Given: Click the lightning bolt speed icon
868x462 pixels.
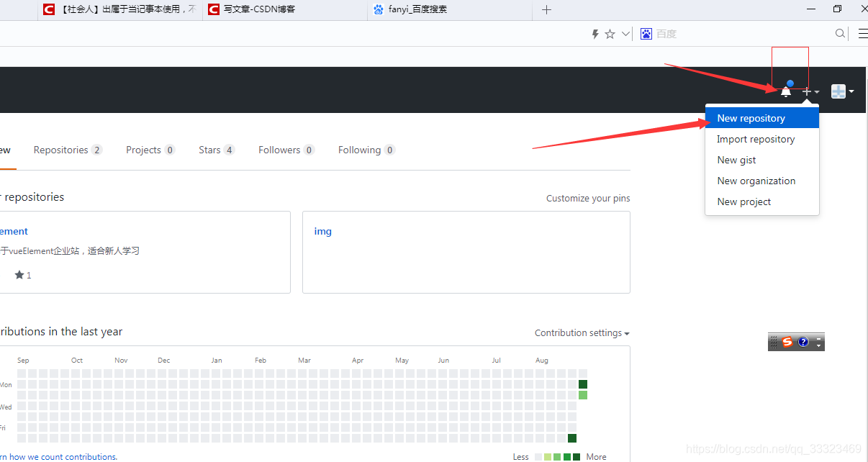Looking at the screenshot, I should tap(595, 34).
